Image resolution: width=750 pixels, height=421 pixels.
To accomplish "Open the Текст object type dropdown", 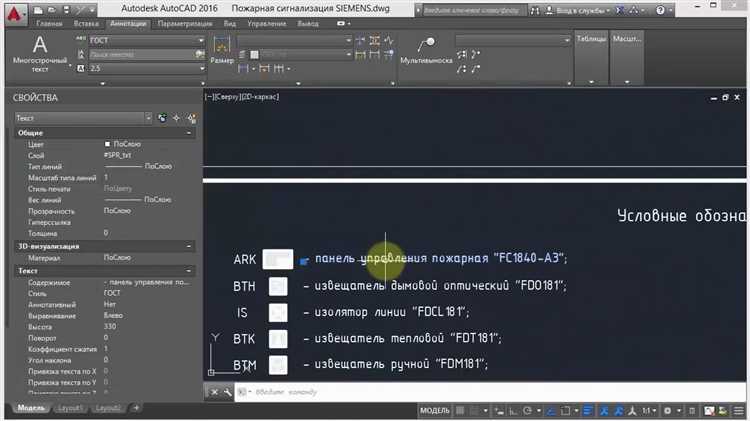I will coord(148,118).
